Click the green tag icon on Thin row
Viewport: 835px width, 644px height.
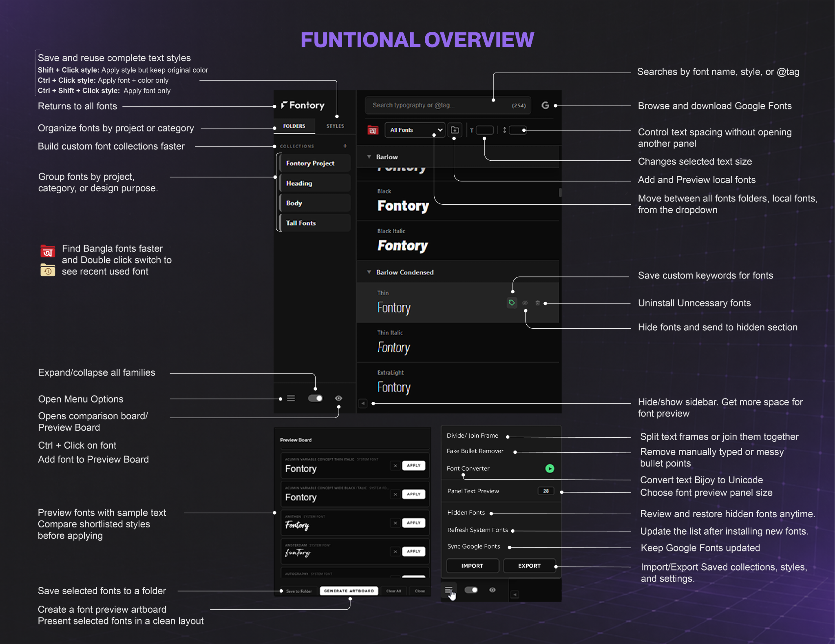(512, 303)
